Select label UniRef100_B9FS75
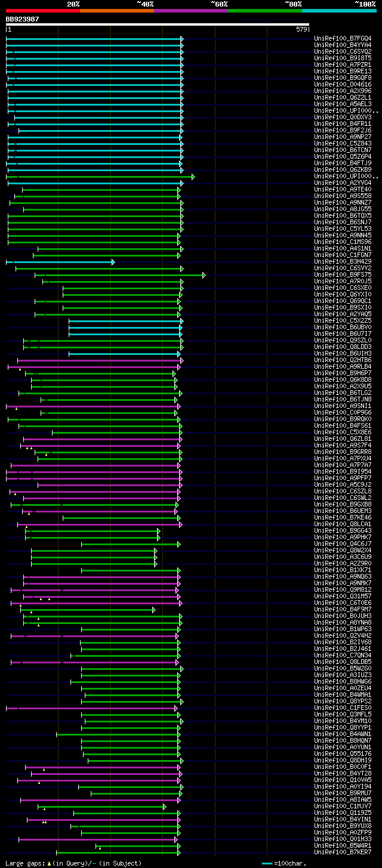The width and height of the screenshot is (382, 868). (x=343, y=275)
